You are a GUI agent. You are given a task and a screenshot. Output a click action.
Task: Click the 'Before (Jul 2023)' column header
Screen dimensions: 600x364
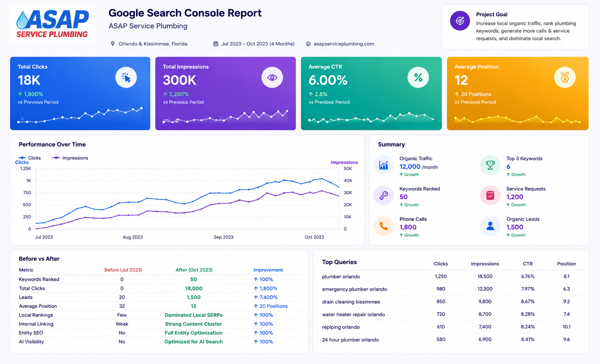coord(123,270)
